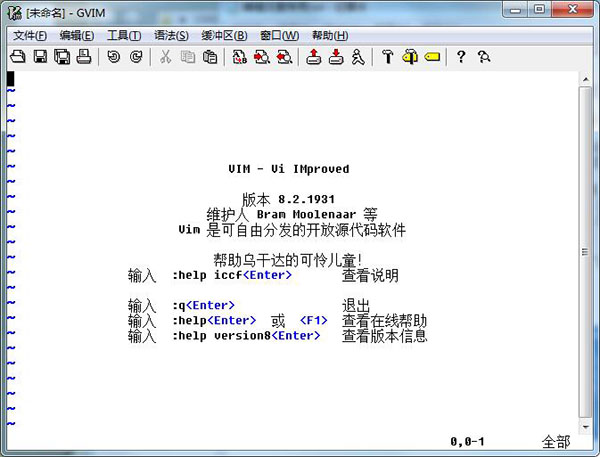Viewport: 600px width, 457px height.
Task: Click the Undo toolbar icon
Action: 113,57
